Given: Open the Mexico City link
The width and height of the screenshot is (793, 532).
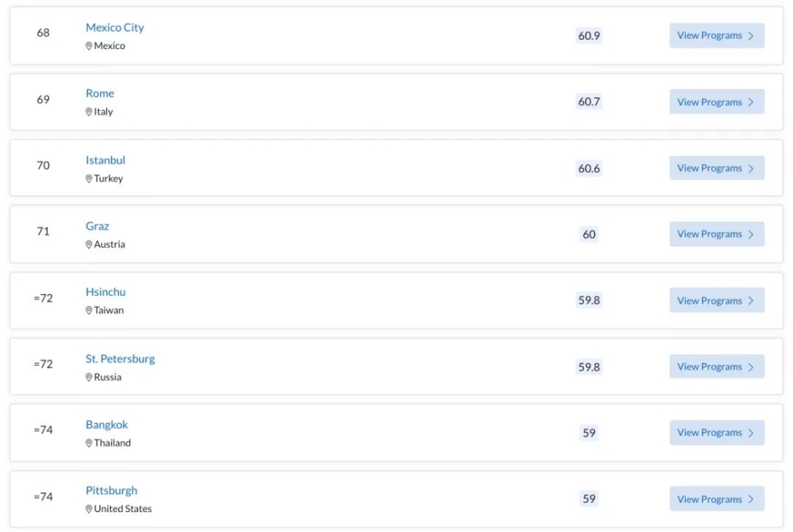Looking at the screenshot, I should [x=114, y=27].
